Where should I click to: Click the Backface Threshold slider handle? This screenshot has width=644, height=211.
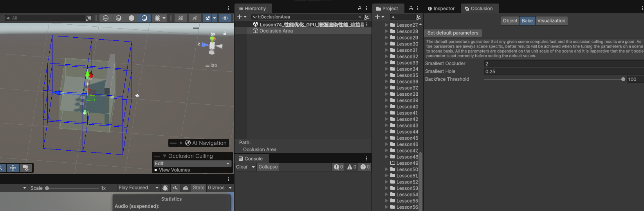[x=623, y=79]
